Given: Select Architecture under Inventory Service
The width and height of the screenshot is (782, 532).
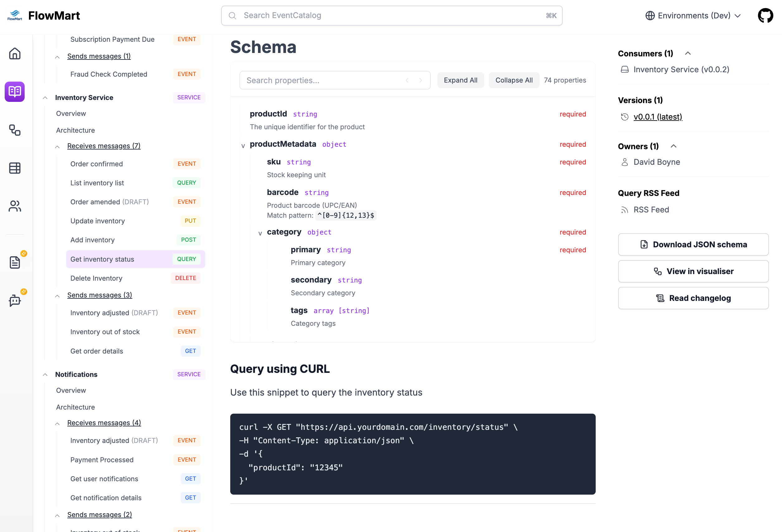Looking at the screenshot, I should click(75, 130).
